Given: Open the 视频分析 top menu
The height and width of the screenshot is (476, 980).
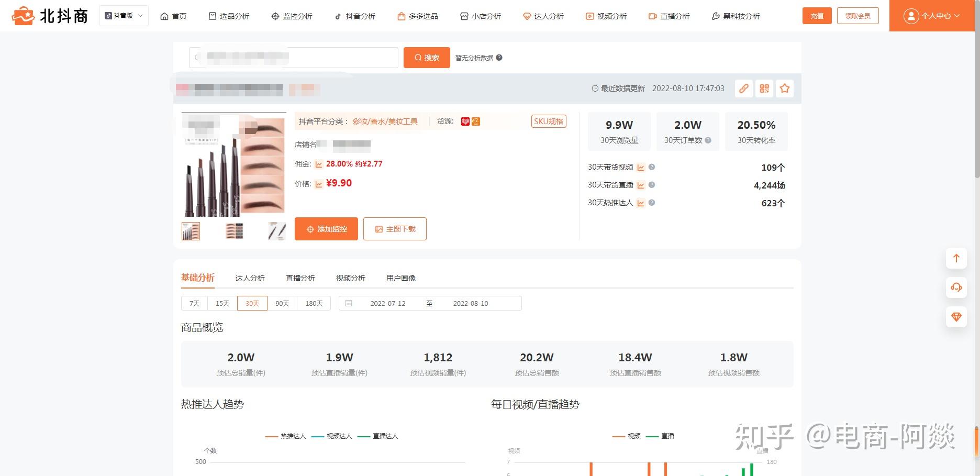Looking at the screenshot, I should click(x=606, y=16).
